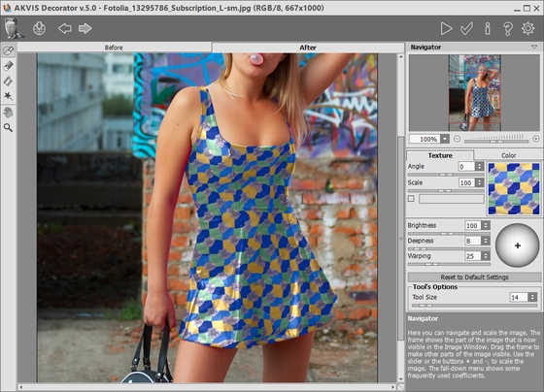The height and width of the screenshot is (392, 544).
Task: Increase the Angle value stepper
Action: pos(480,164)
